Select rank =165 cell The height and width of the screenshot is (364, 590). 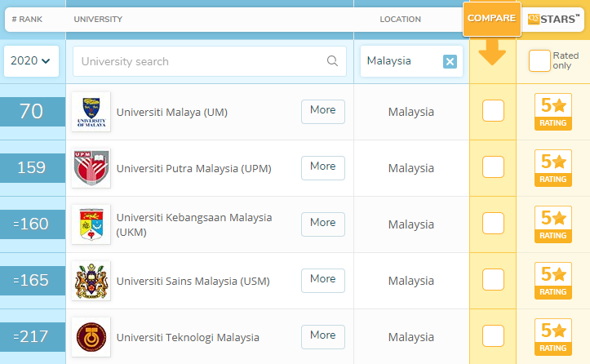(x=33, y=281)
